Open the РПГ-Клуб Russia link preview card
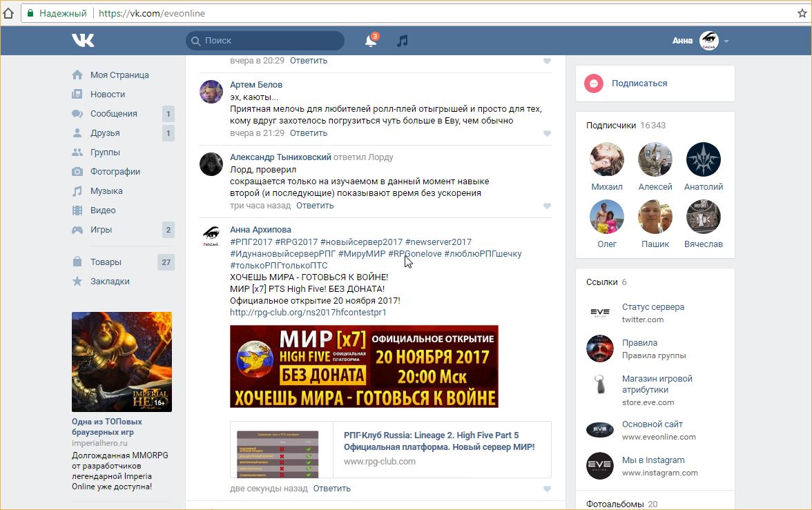 [391, 449]
